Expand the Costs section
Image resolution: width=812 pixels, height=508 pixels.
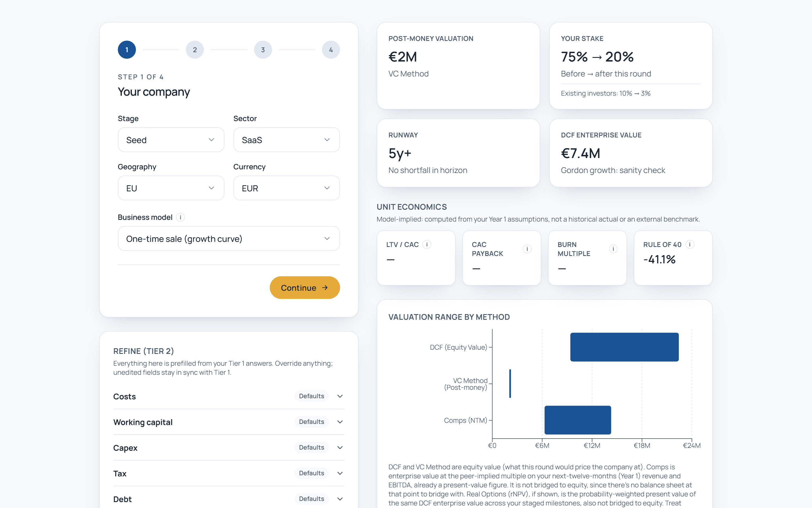pyautogui.click(x=229, y=397)
